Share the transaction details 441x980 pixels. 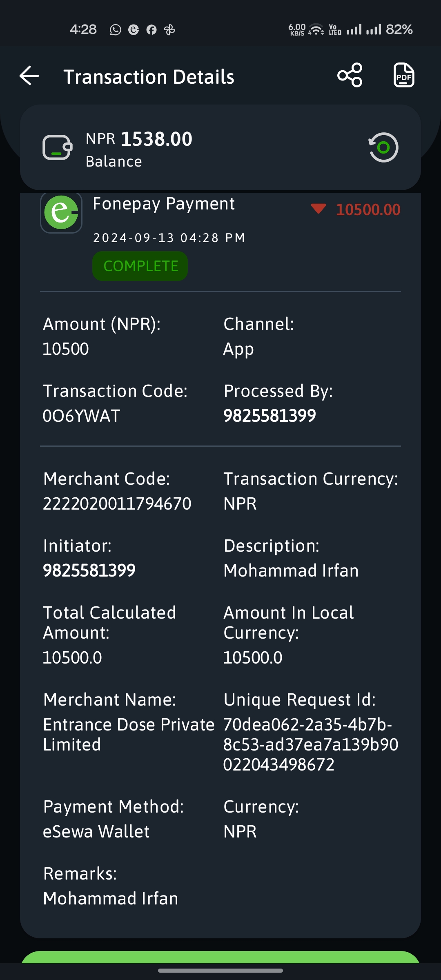click(350, 75)
